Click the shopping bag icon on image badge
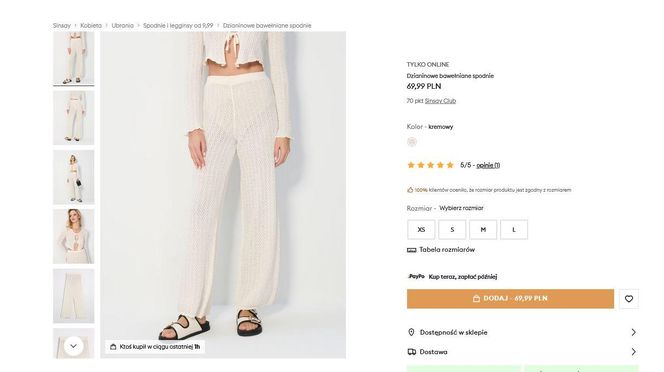Viewport: 664px width, 372px height. pos(113,347)
